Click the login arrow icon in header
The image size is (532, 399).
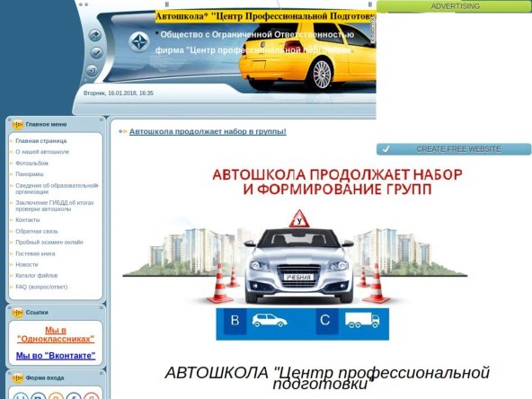pos(92,71)
